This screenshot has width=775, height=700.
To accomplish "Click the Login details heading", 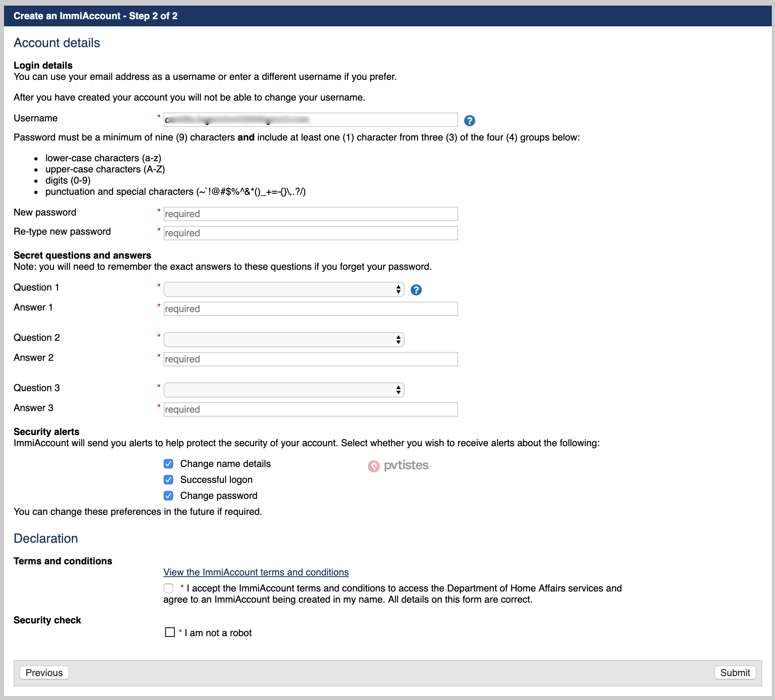I will tap(43, 65).
